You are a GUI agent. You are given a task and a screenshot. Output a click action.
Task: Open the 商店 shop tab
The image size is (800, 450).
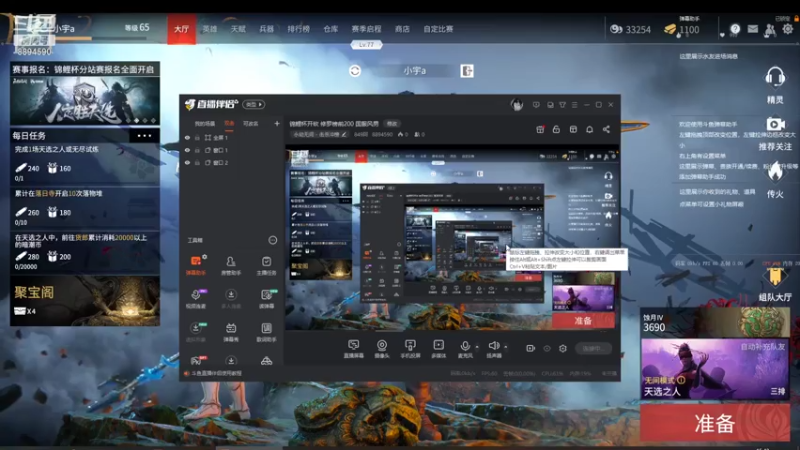coord(402,29)
